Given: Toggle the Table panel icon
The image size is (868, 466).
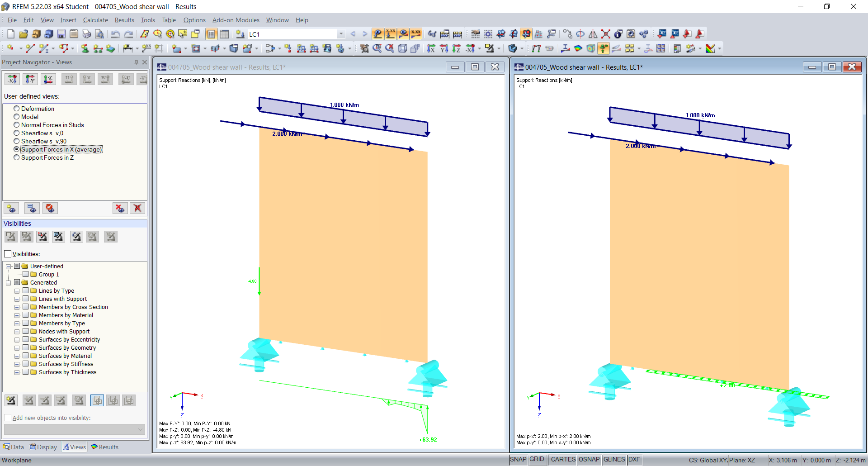Looking at the screenshot, I should pos(224,34).
